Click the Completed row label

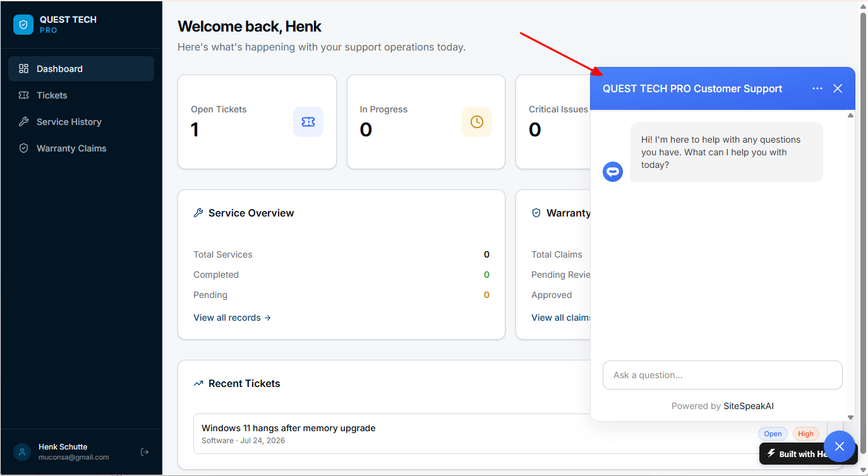(216, 275)
